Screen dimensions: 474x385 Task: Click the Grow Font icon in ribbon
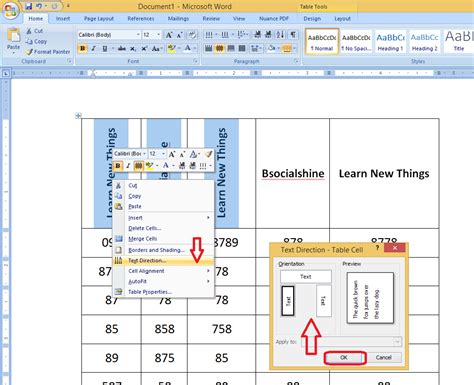[x=169, y=35]
